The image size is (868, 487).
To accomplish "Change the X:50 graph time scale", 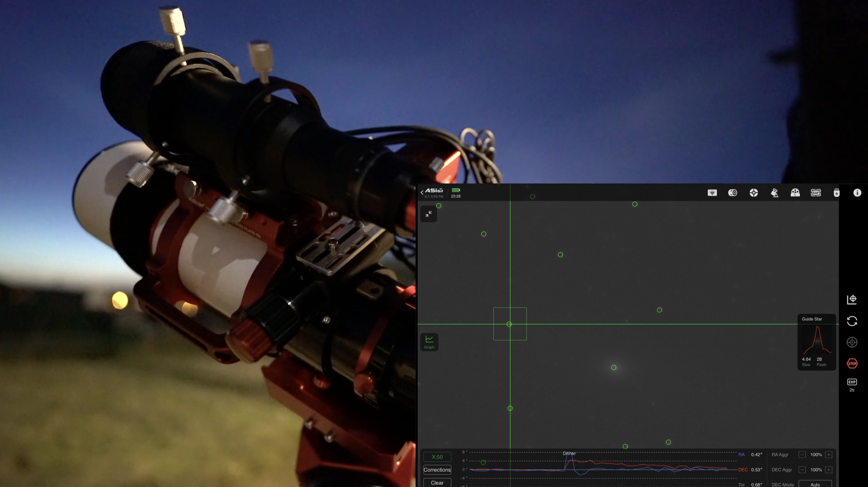I will 437,456.
